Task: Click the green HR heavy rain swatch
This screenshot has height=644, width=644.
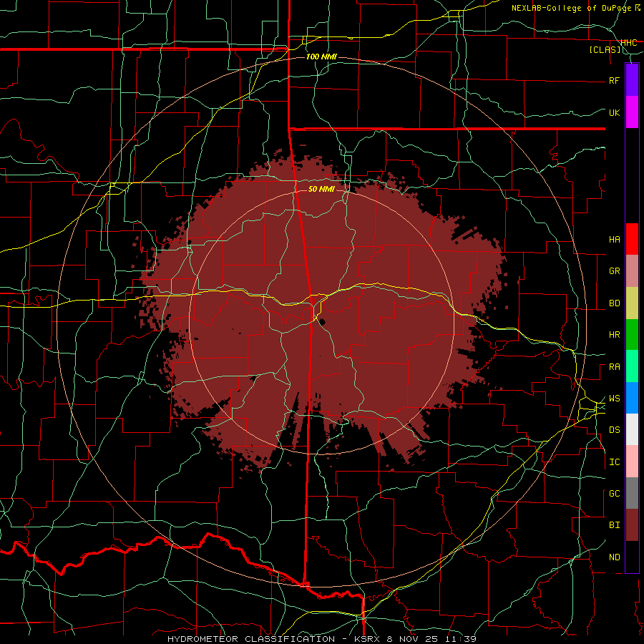Action: [632, 335]
